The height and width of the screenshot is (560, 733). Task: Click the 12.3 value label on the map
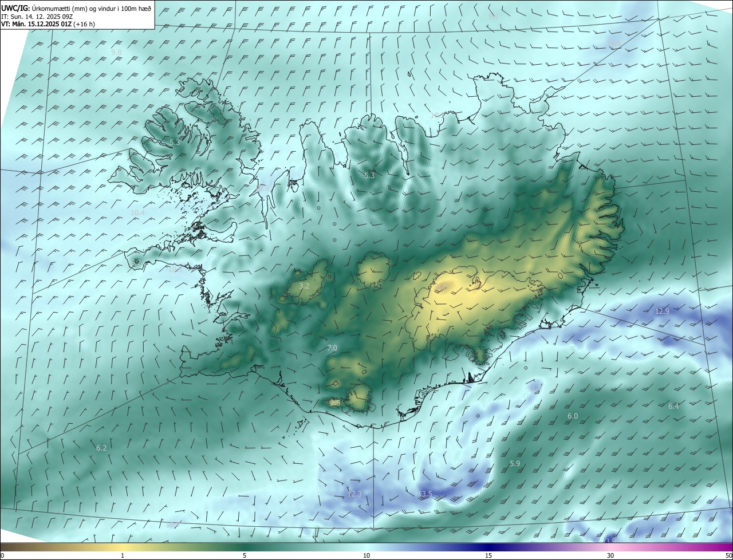coord(354,493)
